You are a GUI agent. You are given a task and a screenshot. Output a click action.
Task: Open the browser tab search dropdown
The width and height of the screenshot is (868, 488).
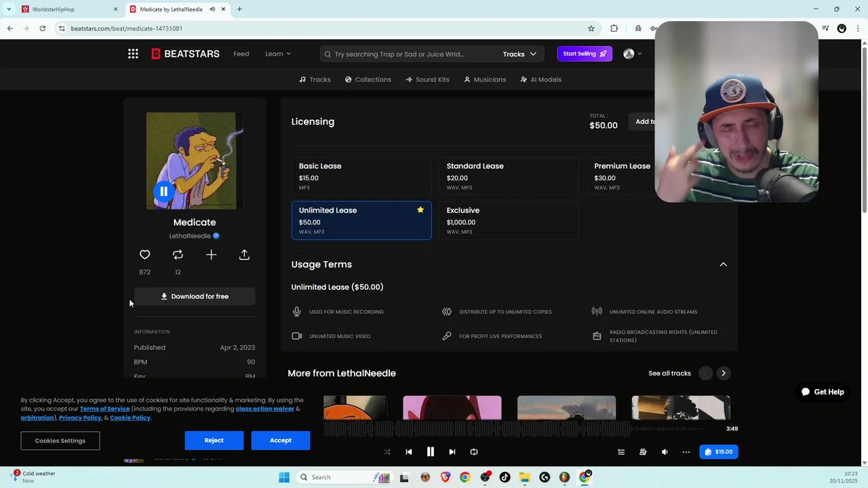coord(9,9)
